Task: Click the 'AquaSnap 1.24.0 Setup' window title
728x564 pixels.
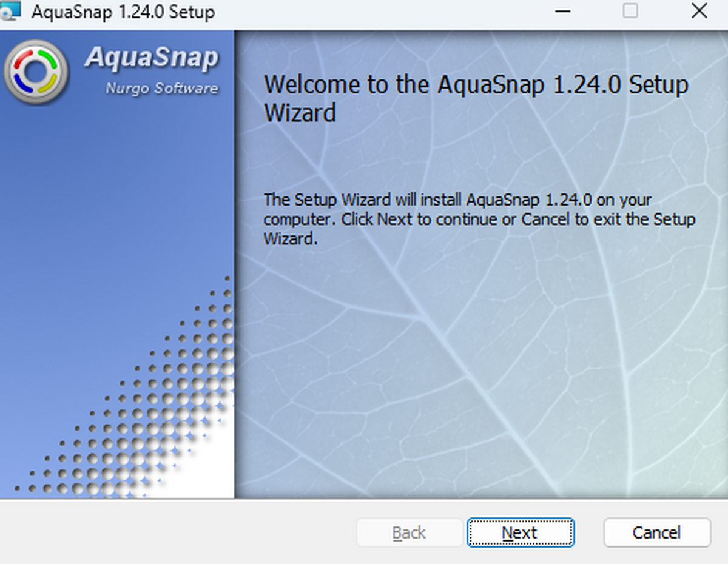Action: [123, 12]
